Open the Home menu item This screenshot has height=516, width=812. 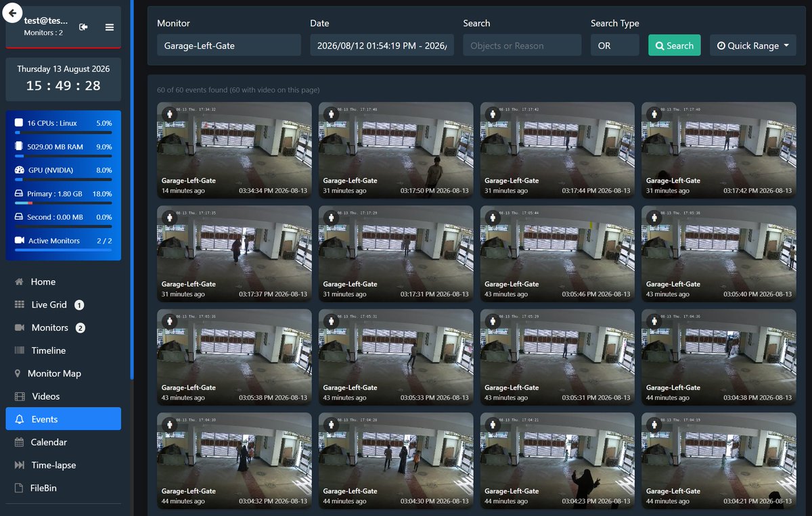tap(64, 282)
